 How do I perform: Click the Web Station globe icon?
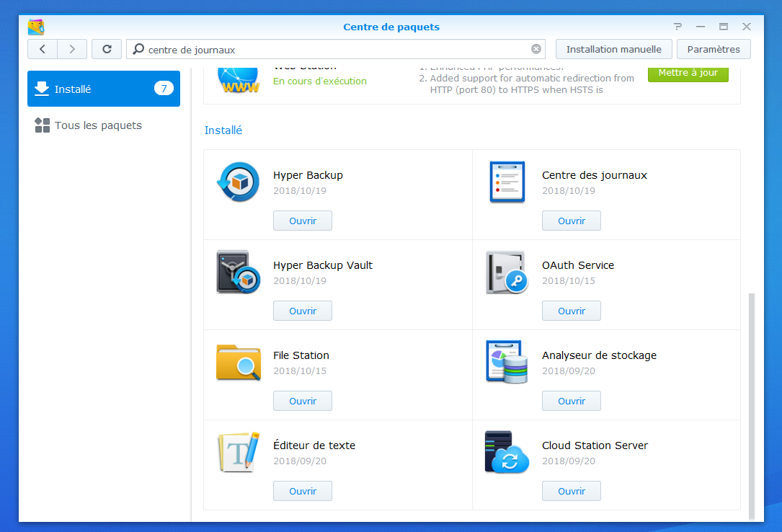[239, 80]
